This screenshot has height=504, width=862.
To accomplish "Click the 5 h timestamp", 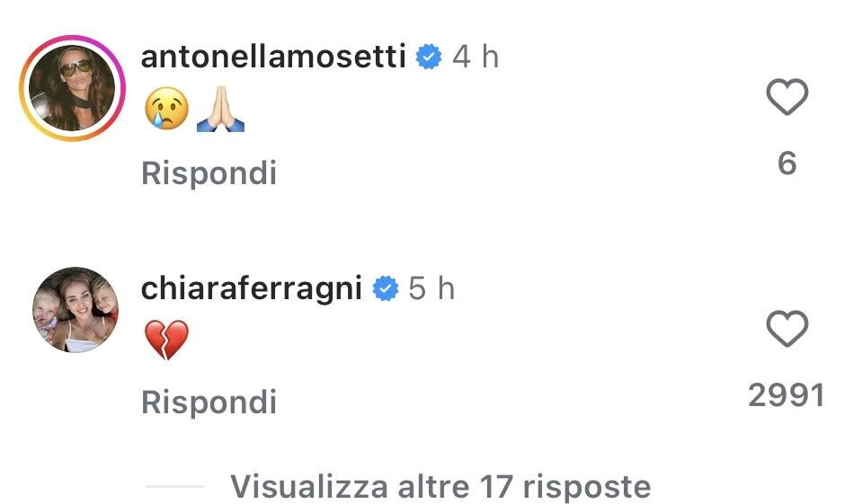I will coord(431,289).
